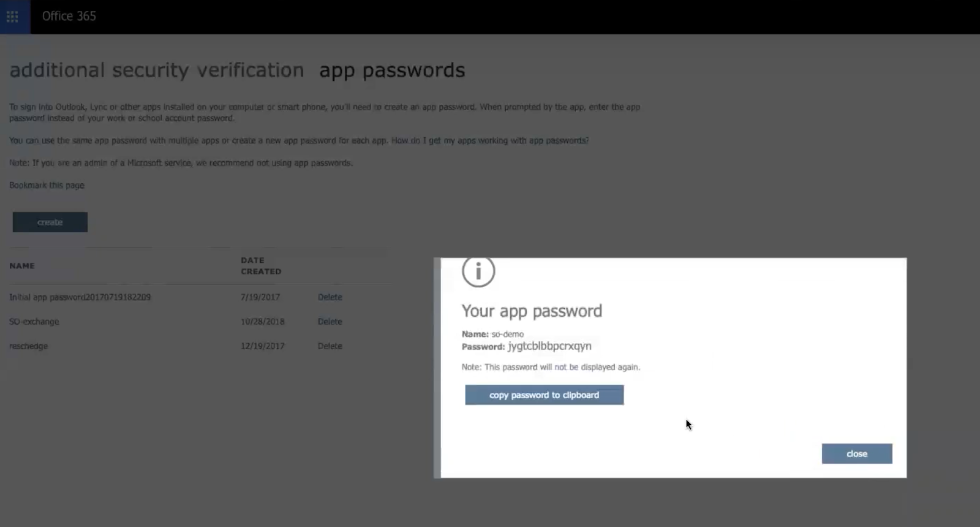Viewport: 980px width, 527px height.
Task: Open the additional security verification tab
Action: click(157, 70)
